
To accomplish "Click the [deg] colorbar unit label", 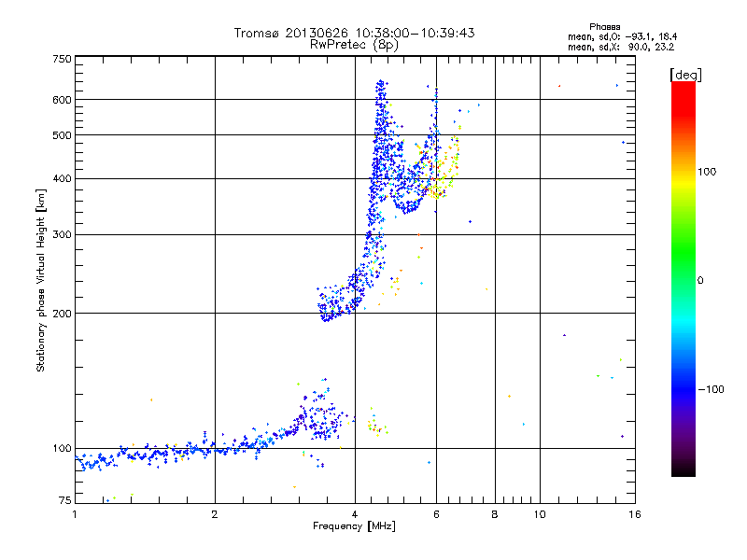I will pos(685,75).
